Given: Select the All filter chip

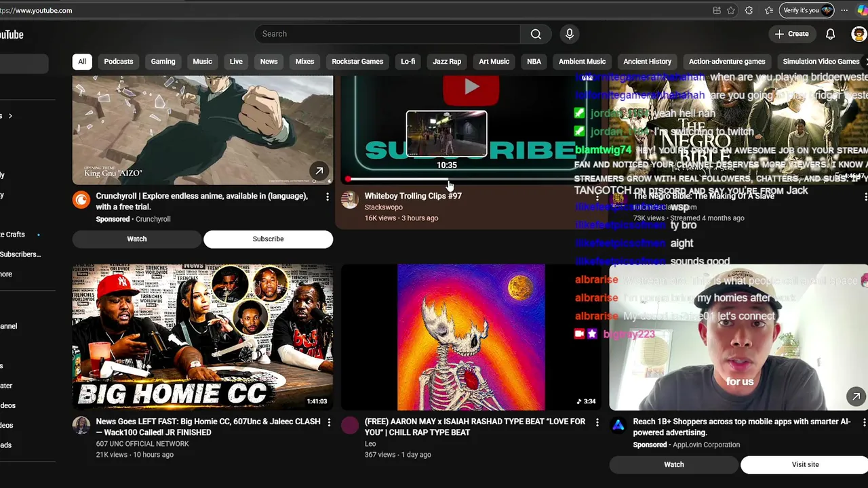Looking at the screenshot, I should point(82,62).
